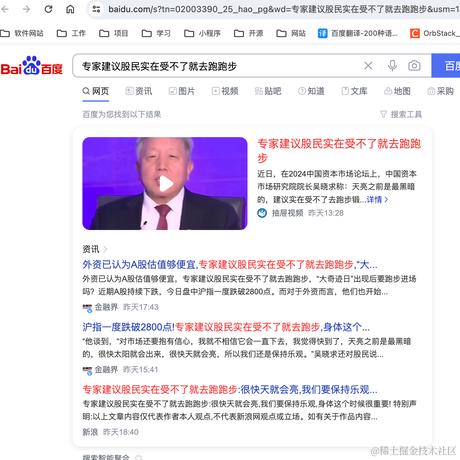Open the 外资已认为A股估值够便宜 news headline
This screenshot has width=460, height=460.
tap(230, 265)
